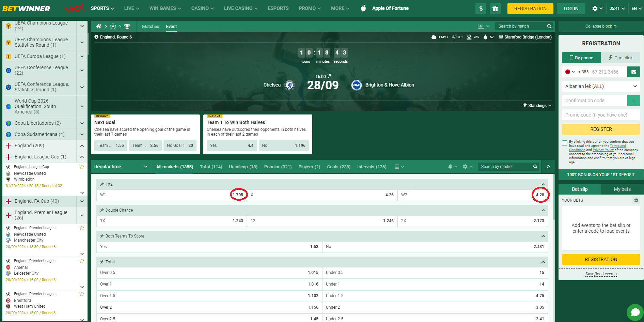
Task: Tick the terms and conditions checkbox
Action: click(x=565, y=143)
